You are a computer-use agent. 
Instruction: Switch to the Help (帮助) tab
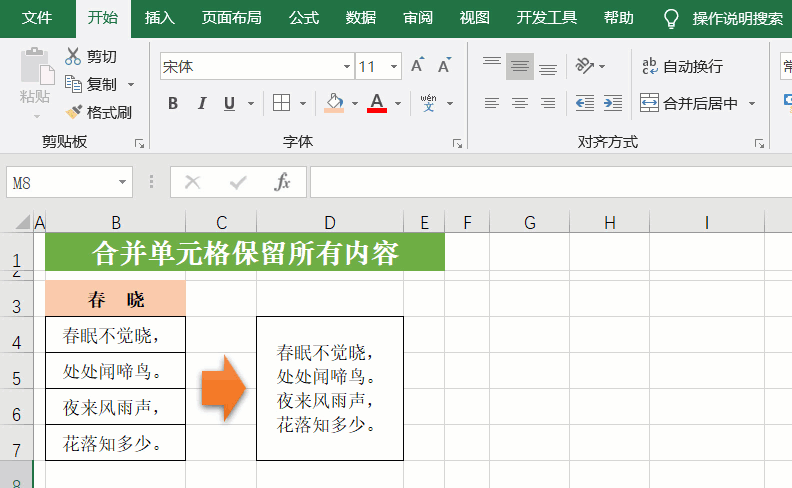(618, 18)
